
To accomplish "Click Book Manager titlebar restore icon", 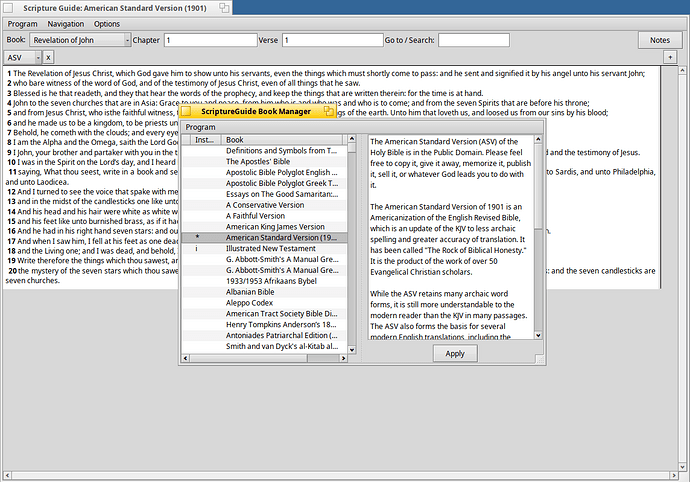I will pyautogui.click(x=329, y=111).
